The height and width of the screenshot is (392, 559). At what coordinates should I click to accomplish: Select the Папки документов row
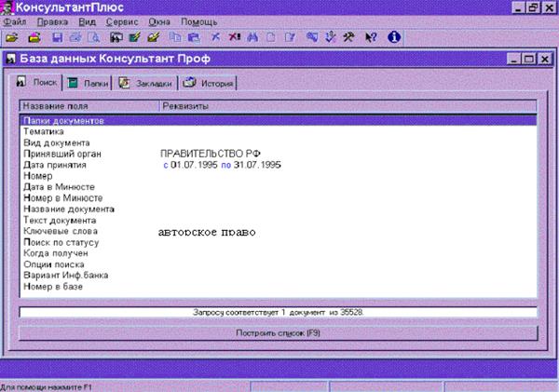(x=278, y=121)
